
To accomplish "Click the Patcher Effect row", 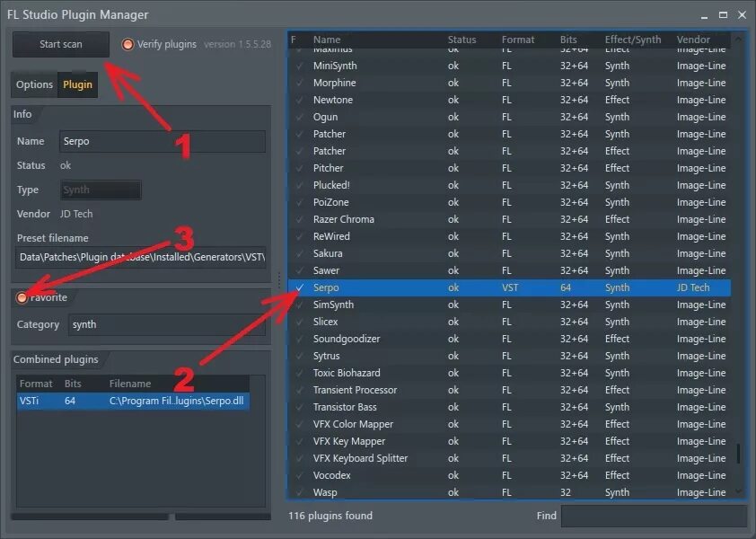I will coord(510,152).
